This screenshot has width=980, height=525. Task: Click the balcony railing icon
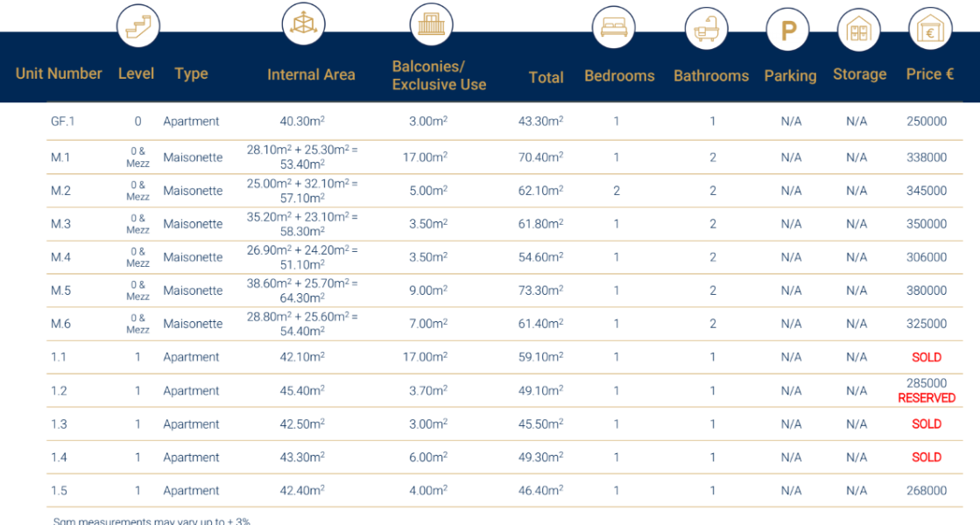click(431, 24)
